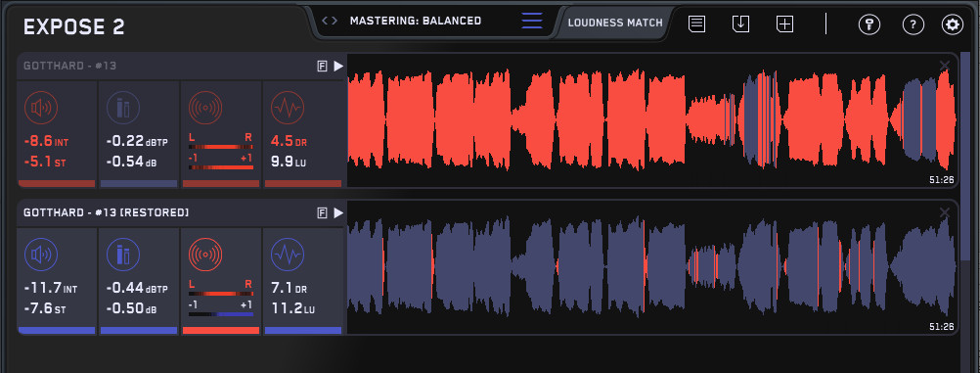Click the dynamic range icon in the RESTORED track
Image resolution: width=980 pixels, height=373 pixels.
[288, 255]
